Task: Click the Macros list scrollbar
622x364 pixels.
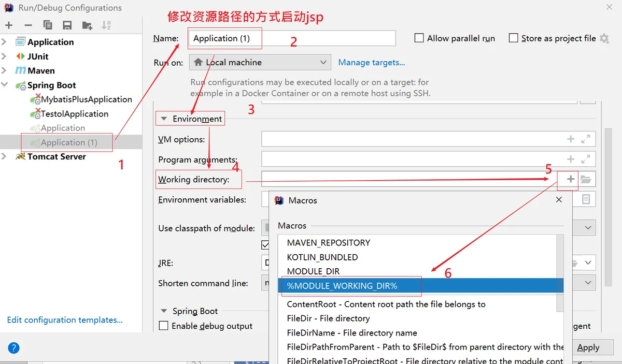Action: (560, 273)
